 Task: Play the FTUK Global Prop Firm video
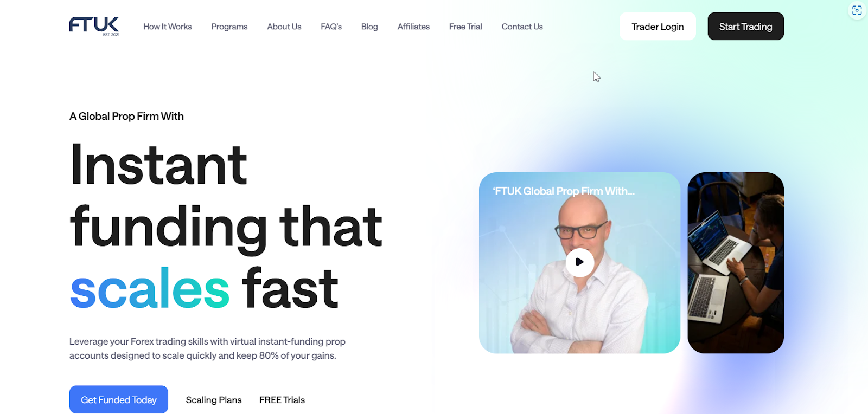tap(579, 262)
